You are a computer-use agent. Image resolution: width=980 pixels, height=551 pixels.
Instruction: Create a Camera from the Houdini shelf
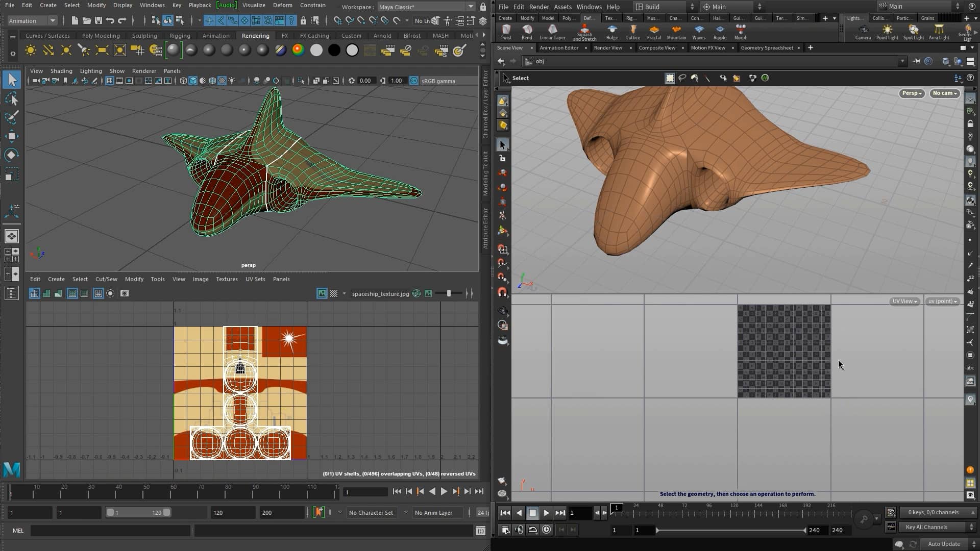863,32
